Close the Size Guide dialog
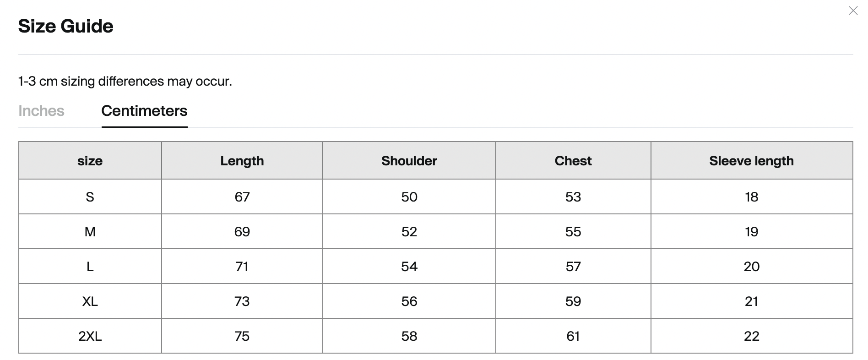868x360 pixels. pos(853,11)
